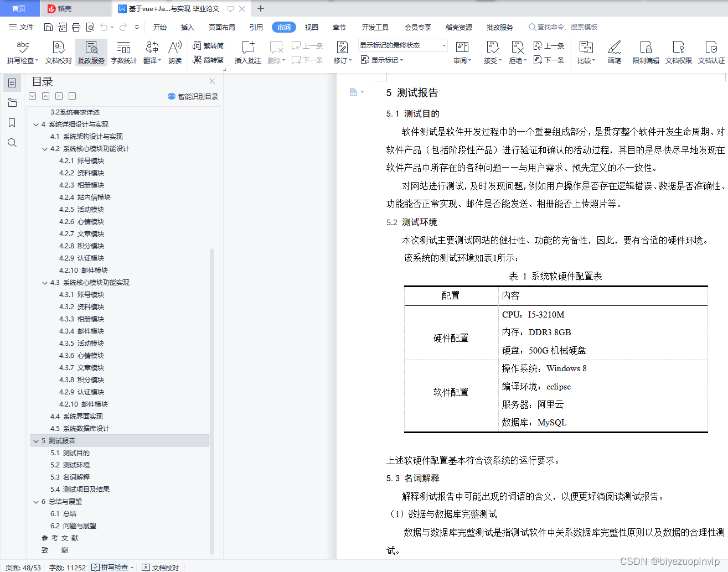Switch to the 引用 ribbon tab

(256, 27)
